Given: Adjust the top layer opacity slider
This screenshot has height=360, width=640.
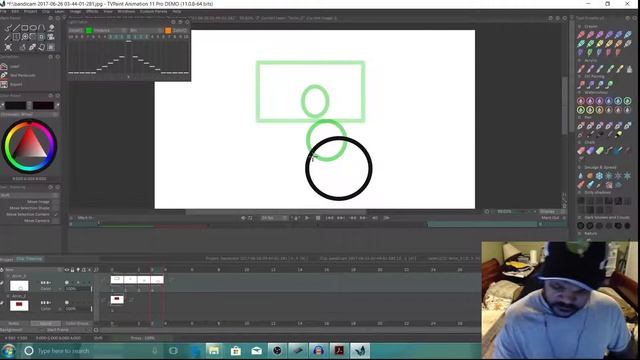Looking at the screenshot, I should [x=78, y=289].
